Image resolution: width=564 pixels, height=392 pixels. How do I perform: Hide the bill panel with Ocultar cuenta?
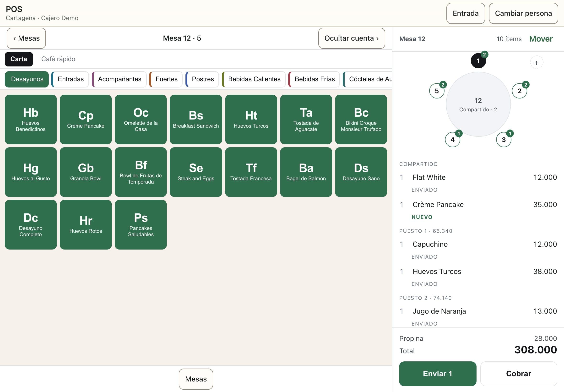point(351,38)
